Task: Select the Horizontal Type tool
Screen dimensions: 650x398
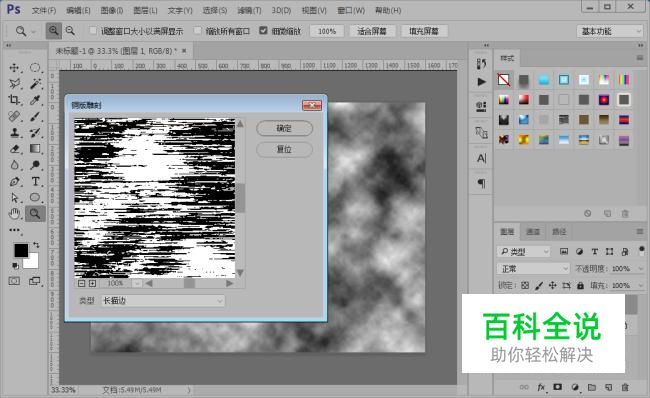Action: click(35, 181)
